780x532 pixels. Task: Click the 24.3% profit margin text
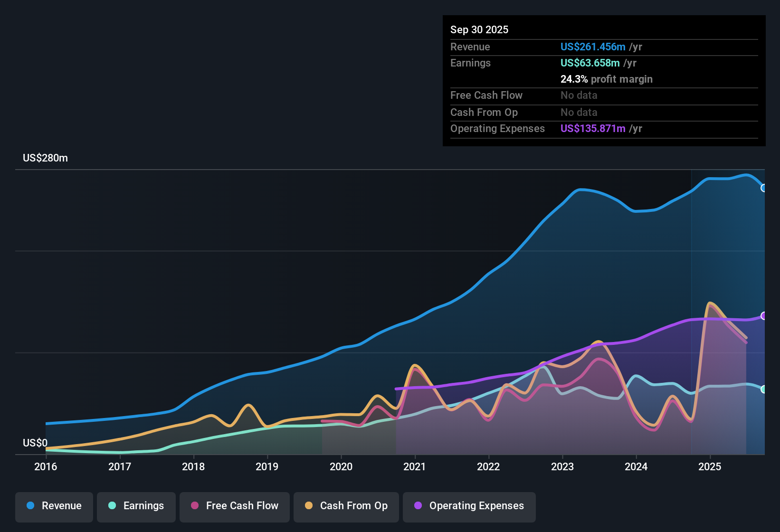click(607, 79)
